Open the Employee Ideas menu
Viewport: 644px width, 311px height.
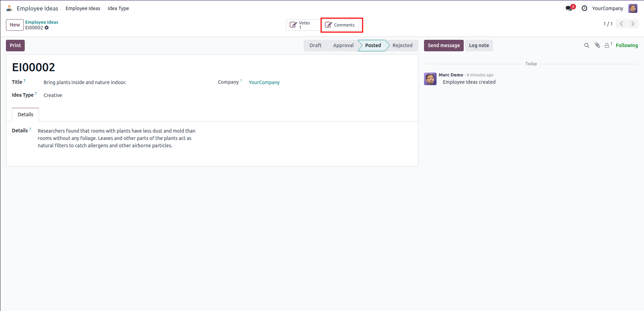[83, 8]
